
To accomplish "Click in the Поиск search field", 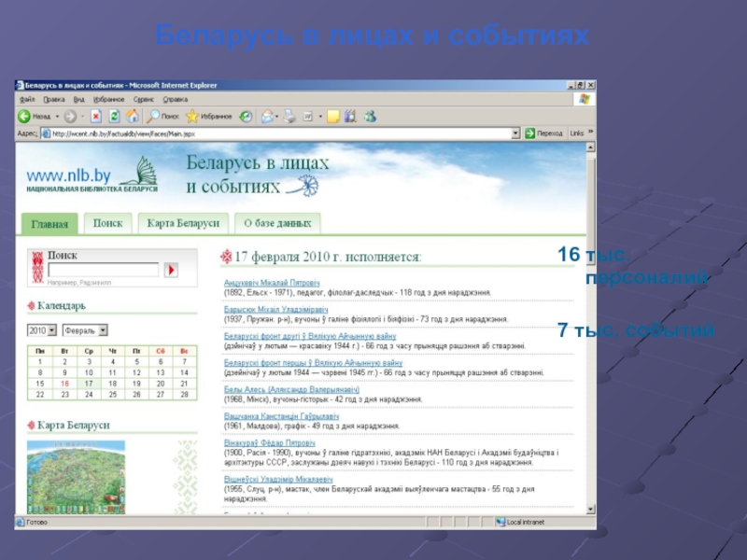I will (104, 270).
